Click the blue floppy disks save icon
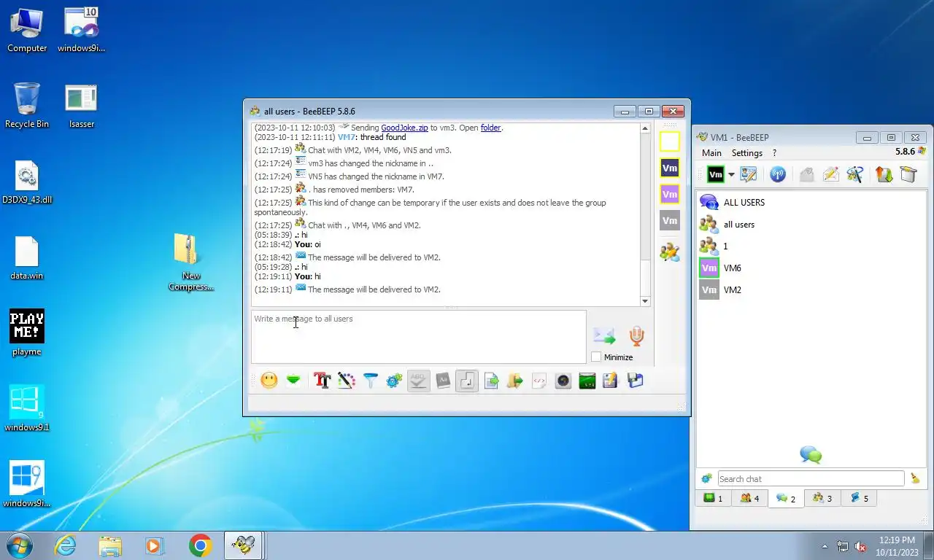Image resolution: width=934 pixels, height=560 pixels. [x=635, y=381]
